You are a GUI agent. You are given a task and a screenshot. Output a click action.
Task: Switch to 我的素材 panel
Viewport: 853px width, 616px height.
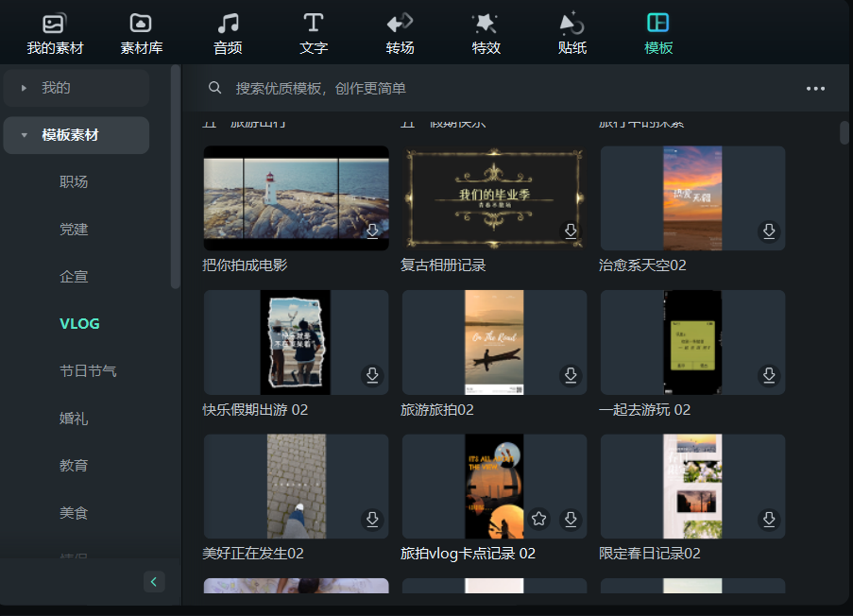tap(53, 32)
